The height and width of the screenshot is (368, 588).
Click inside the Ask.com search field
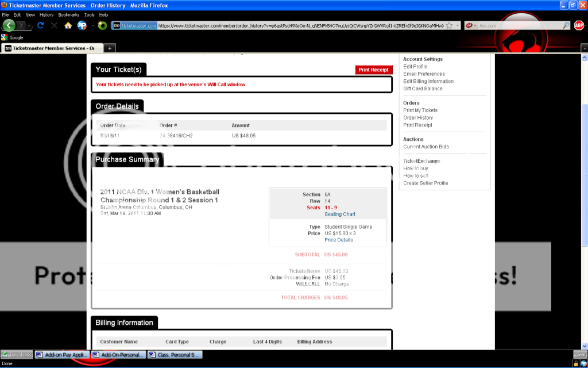click(517, 26)
